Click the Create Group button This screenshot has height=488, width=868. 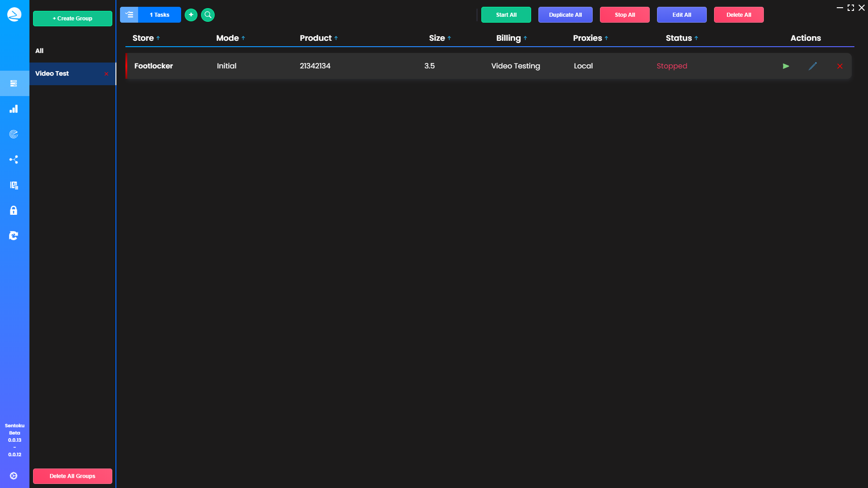(x=72, y=19)
